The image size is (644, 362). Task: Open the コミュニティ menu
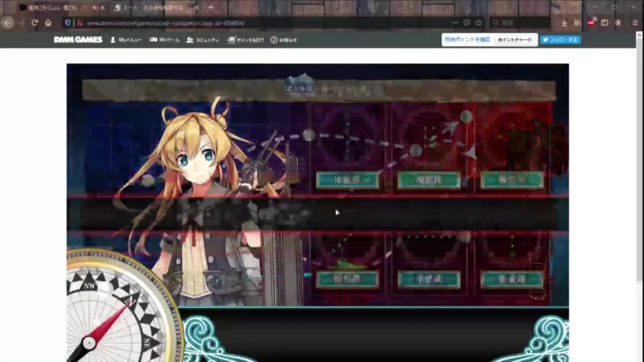coord(203,40)
